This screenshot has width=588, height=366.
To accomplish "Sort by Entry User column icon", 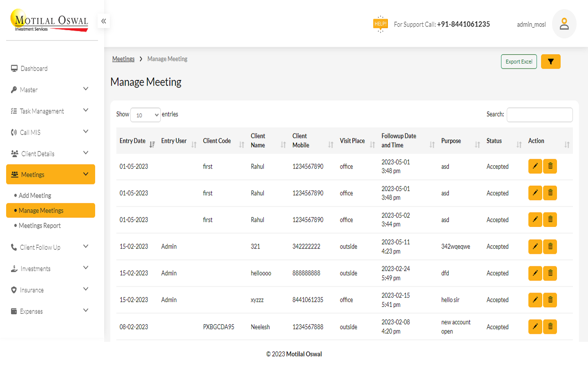I will tap(194, 144).
